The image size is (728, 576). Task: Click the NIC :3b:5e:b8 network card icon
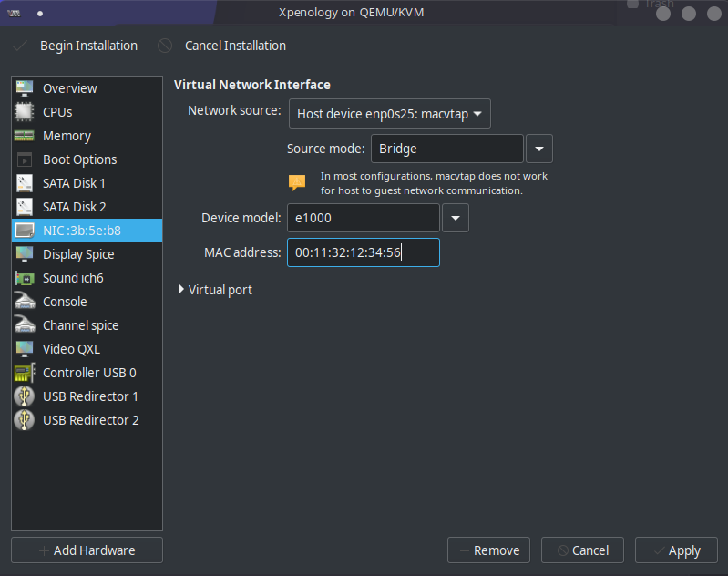(x=24, y=231)
